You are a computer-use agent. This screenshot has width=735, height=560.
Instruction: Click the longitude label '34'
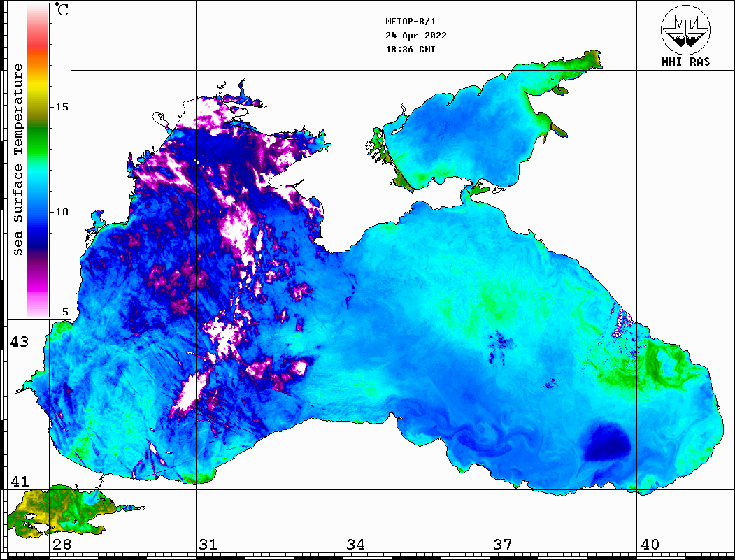click(x=355, y=545)
